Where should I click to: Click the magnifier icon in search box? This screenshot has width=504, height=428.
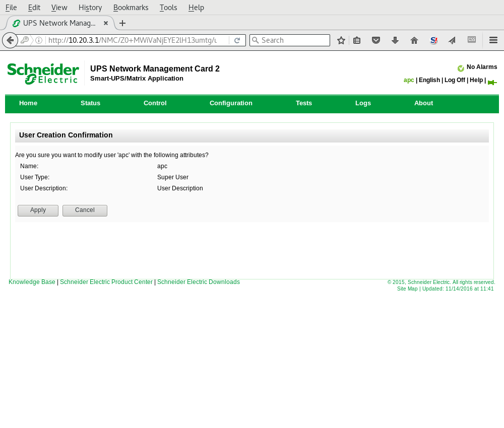pos(255,40)
